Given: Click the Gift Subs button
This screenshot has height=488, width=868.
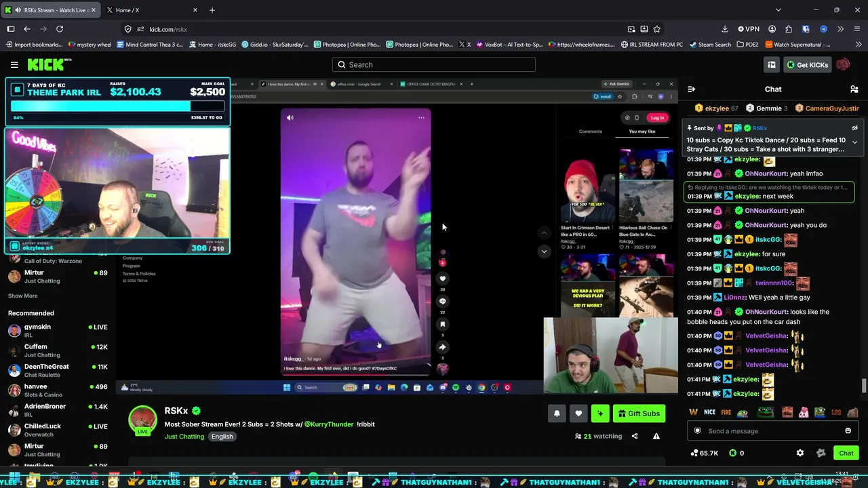Looking at the screenshot, I should coord(639,413).
